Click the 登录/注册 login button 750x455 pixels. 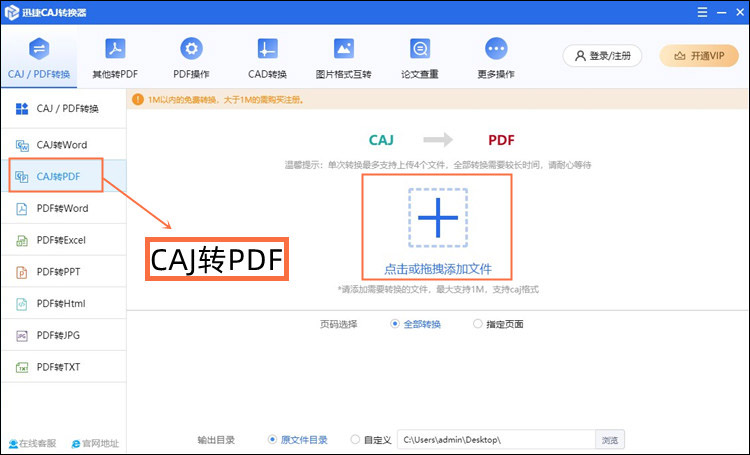[602, 56]
